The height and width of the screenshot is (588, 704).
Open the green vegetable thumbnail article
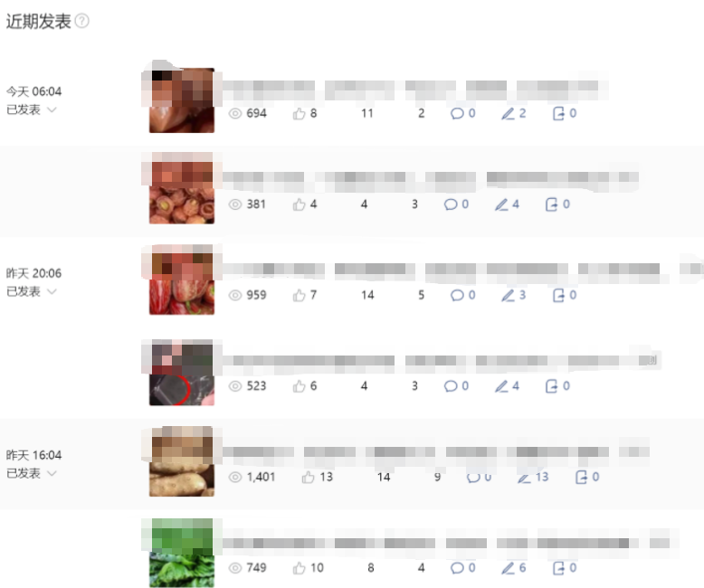pyautogui.click(x=182, y=553)
